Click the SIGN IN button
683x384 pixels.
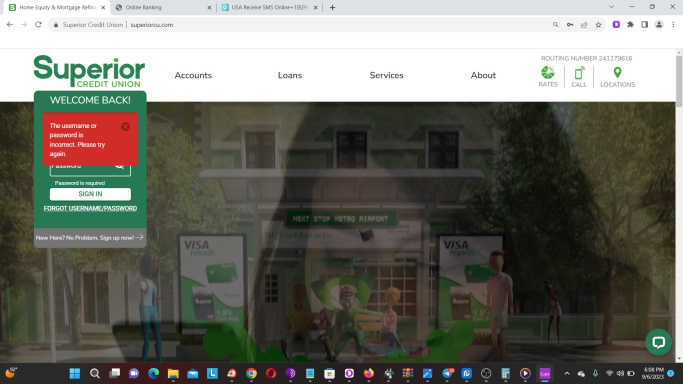(90, 194)
